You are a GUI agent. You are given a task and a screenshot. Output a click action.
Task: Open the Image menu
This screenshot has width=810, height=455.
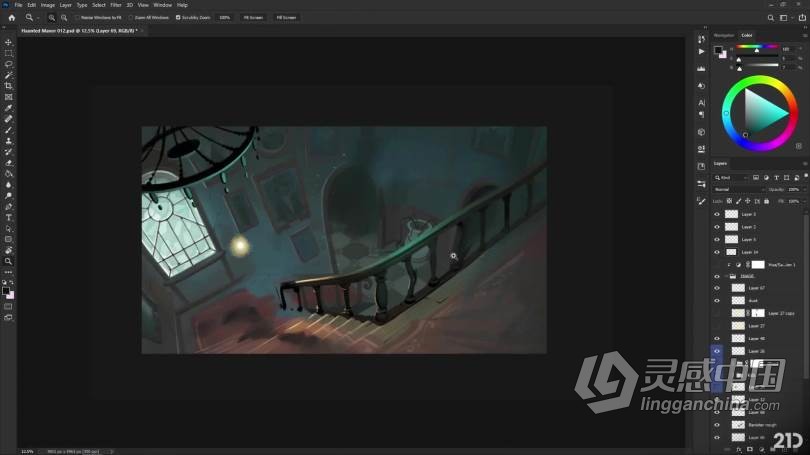coord(48,5)
